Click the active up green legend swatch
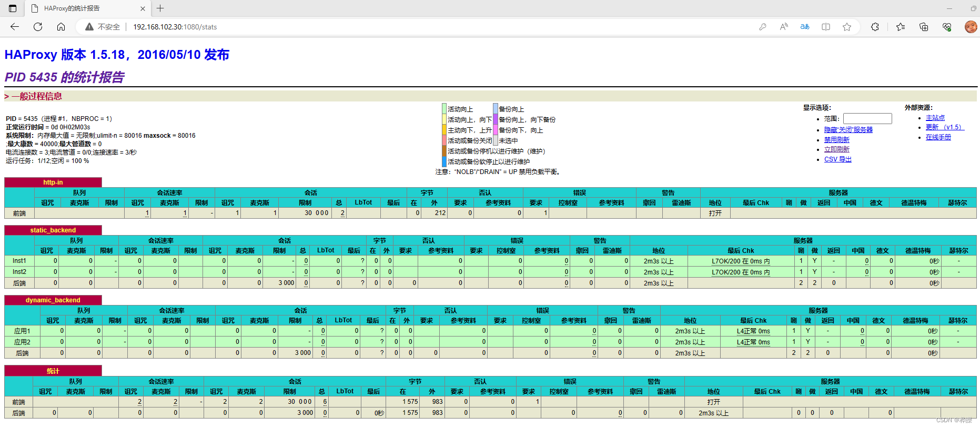 tap(444, 109)
